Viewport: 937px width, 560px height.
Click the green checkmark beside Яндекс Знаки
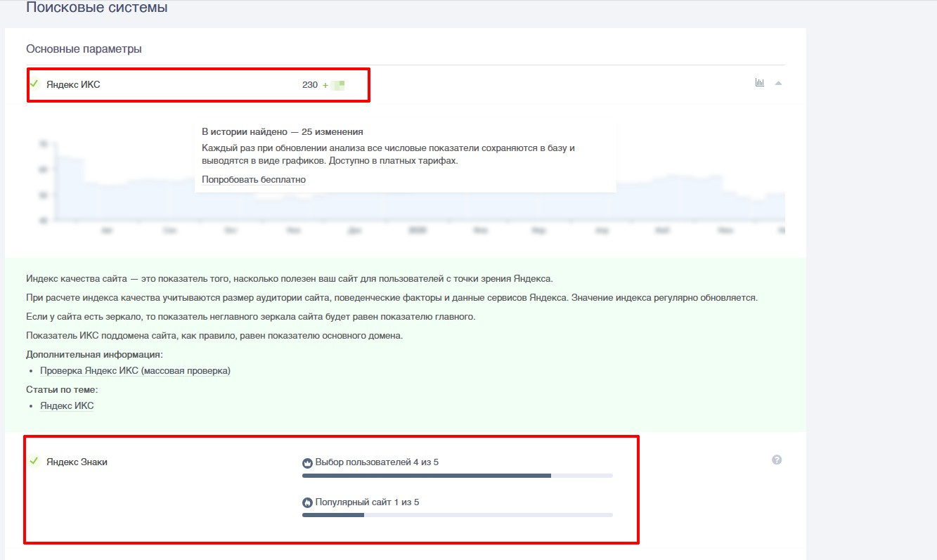pos(34,461)
